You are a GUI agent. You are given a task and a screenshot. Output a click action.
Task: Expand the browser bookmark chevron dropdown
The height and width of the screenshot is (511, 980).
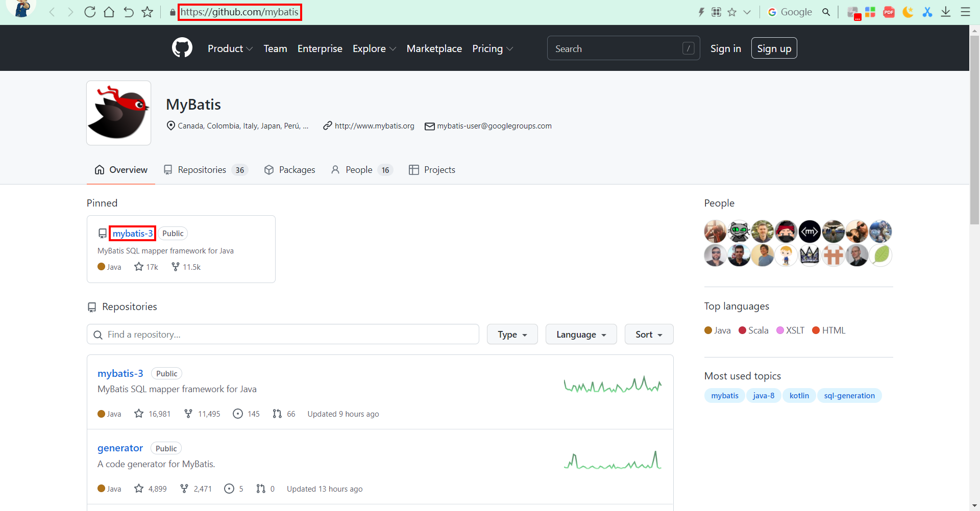[747, 12]
